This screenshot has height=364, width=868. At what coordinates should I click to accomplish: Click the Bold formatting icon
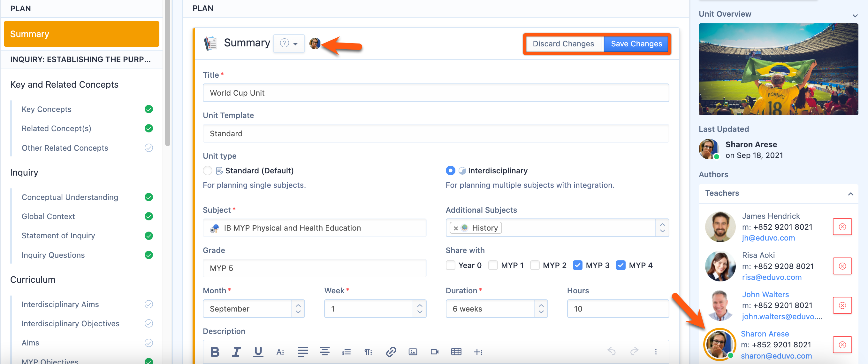[x=215, y=352]
